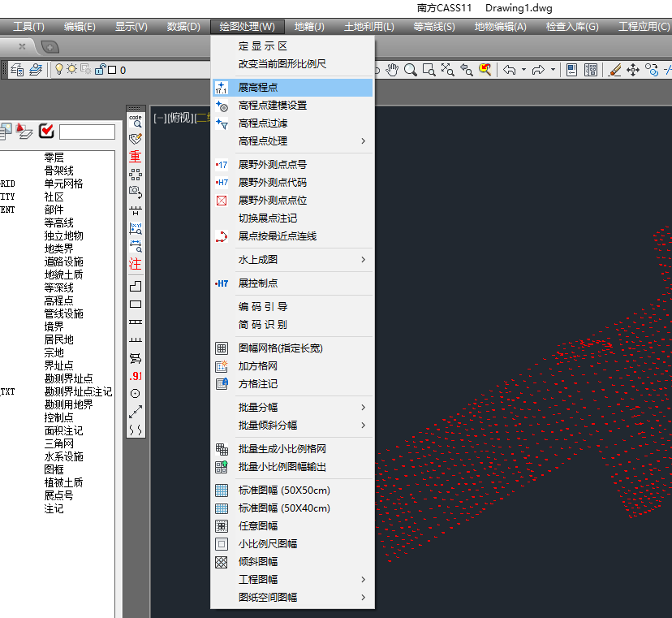Toggle layer 0 lightbulb on/off
This screenshot has height=618, width=672.
pos(59,70)
